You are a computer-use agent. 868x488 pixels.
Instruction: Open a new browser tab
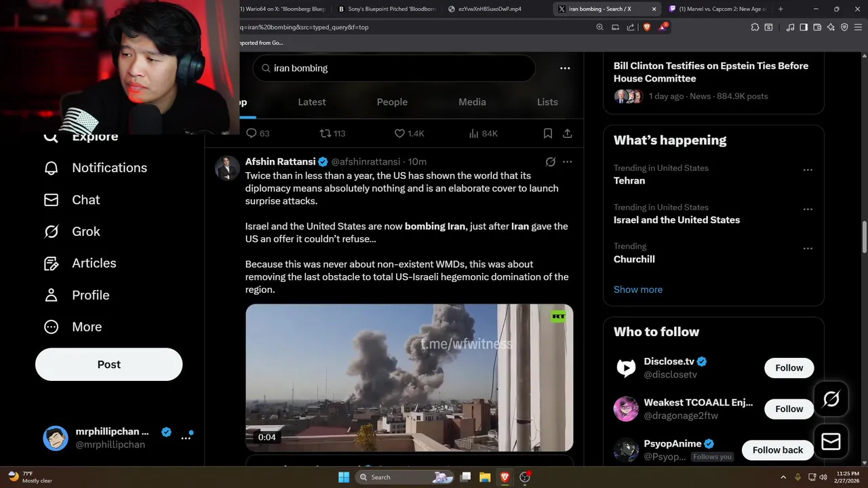(x=781, y=9)
